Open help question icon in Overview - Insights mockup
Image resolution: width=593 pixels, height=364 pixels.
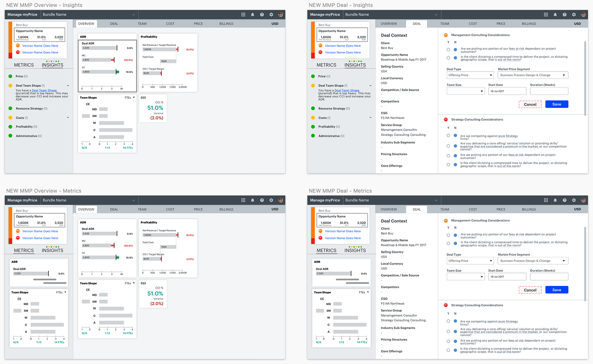(x=262, y=14)
